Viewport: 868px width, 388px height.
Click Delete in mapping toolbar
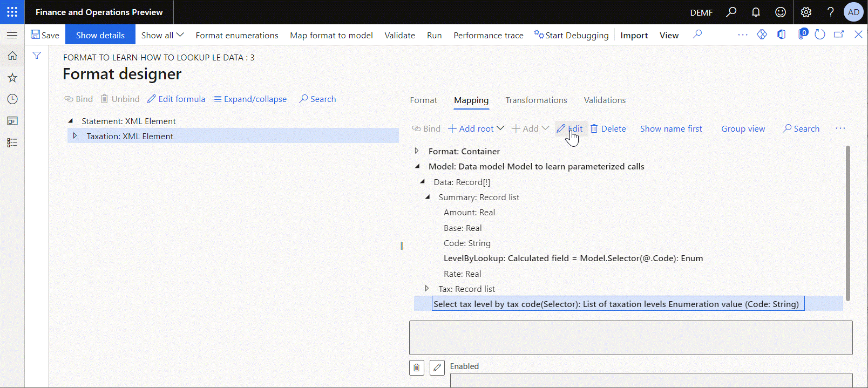[x=608, y=128]
